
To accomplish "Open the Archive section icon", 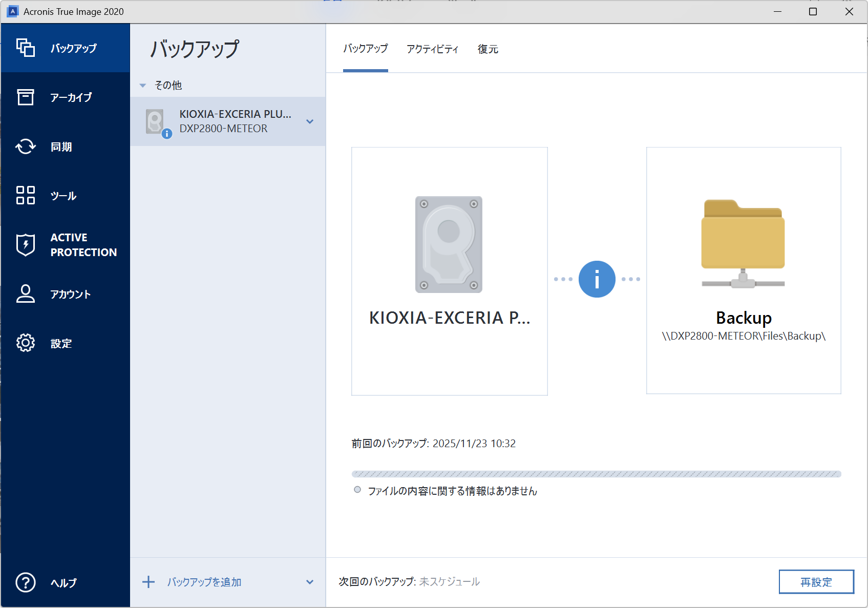I will click(26, 97).
